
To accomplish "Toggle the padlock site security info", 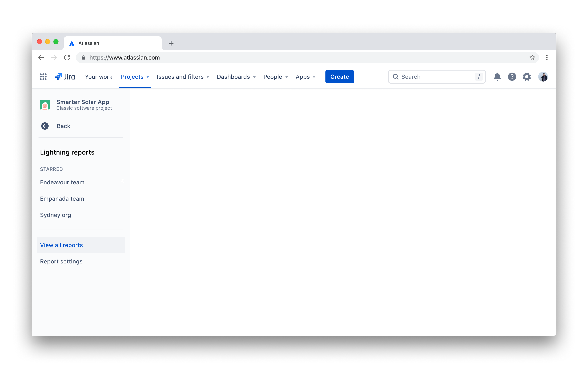I will (x=83, y=57).
